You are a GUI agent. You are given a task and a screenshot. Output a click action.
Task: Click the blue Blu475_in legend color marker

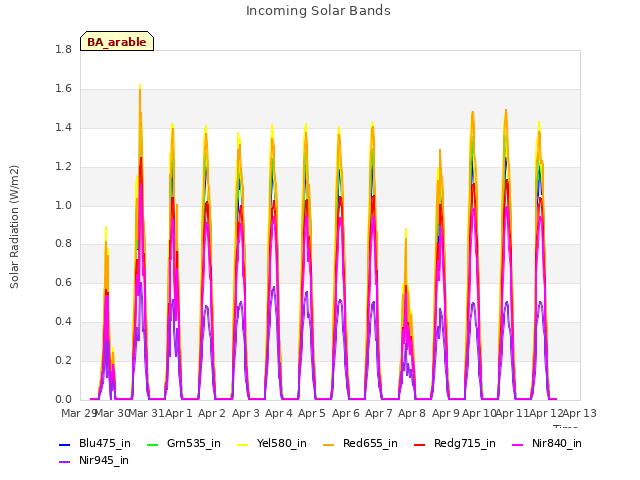point(64,444)
